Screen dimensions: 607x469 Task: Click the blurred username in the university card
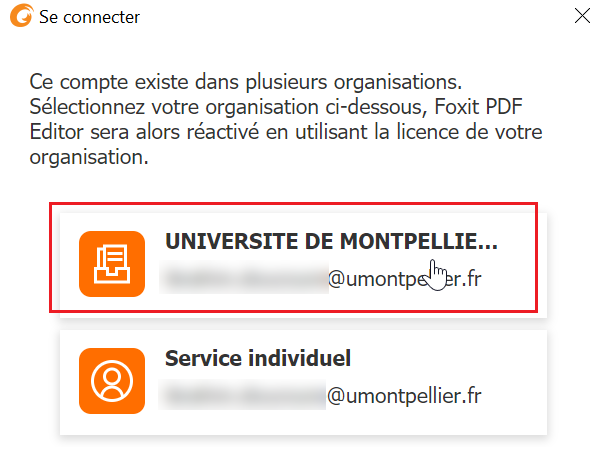[x=245, y=280]
